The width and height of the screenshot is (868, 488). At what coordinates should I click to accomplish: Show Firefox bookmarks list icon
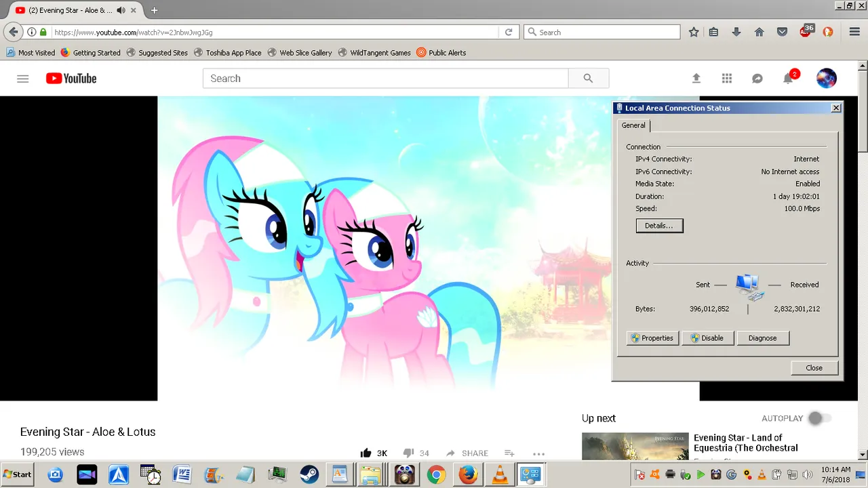(713, 32)
